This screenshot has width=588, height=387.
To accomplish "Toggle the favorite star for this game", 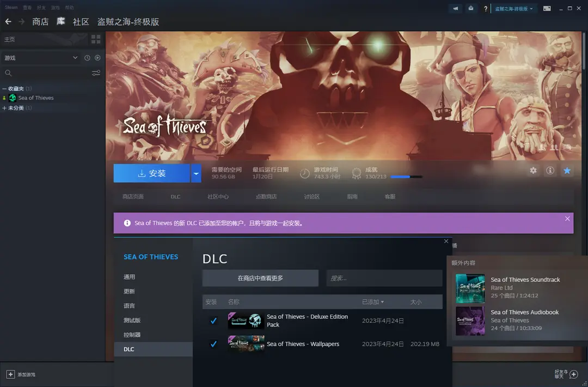I will 567,171.
